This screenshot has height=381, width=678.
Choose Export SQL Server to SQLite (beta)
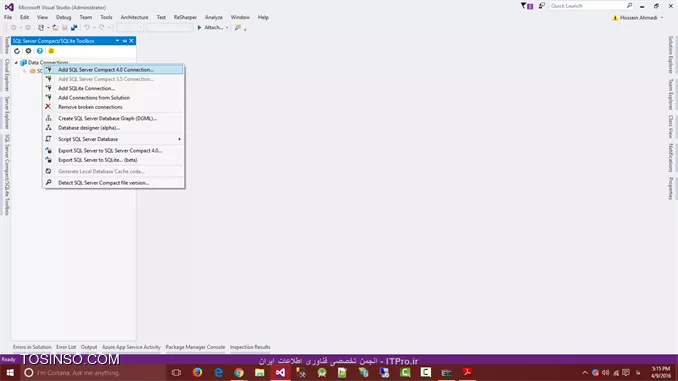[114, 160]
